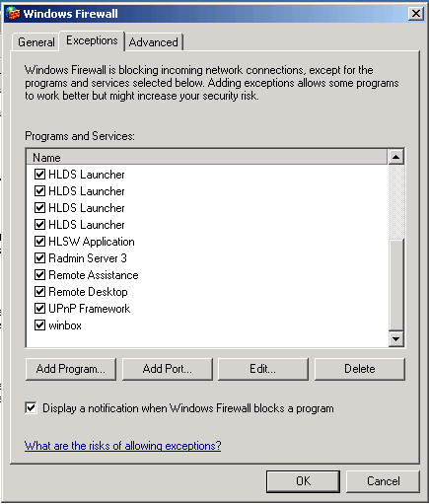Toggle the Remote Desktop exception checkbox

coord(39,292)
